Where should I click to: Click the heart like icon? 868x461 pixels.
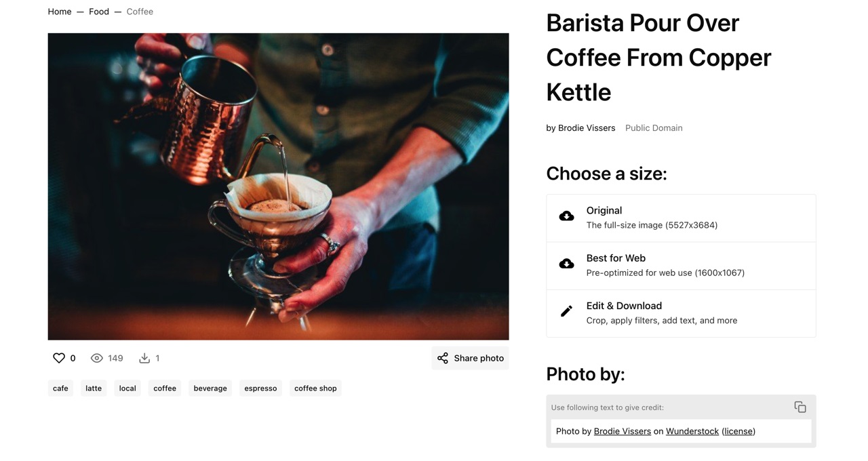pos(59,358)
